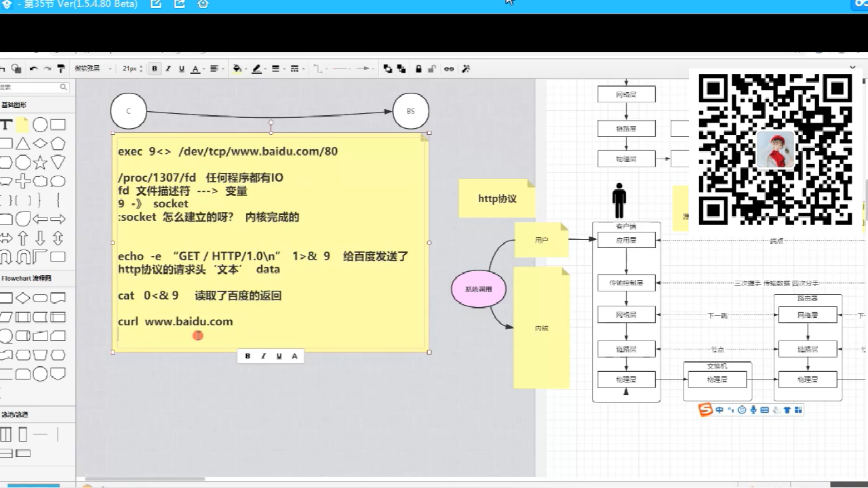Select the left arrow shape
The height and width of the screenshot is (488, 868).
point(41,219)
